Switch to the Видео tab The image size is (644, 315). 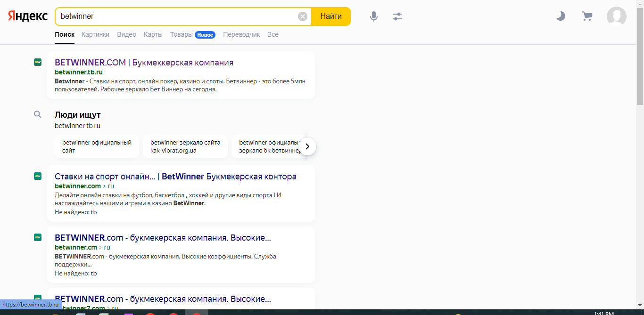click(126, 34)
